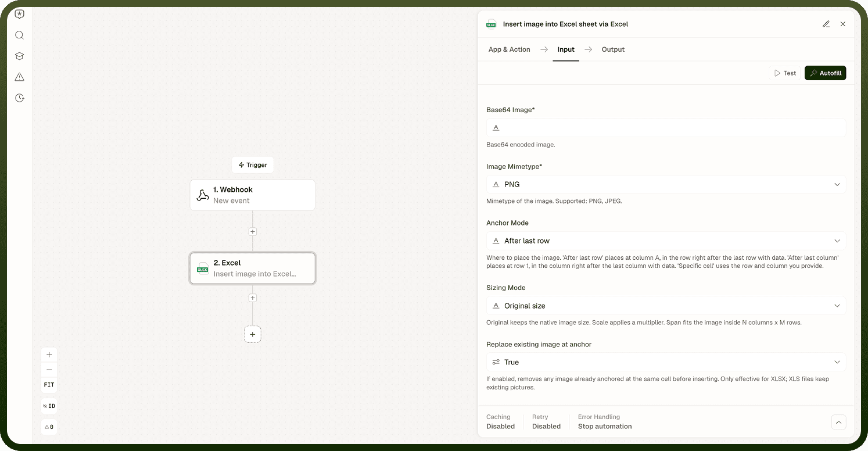868x451 pixels.
Task: Add step directly below Excel node
Action: (252, 298)
